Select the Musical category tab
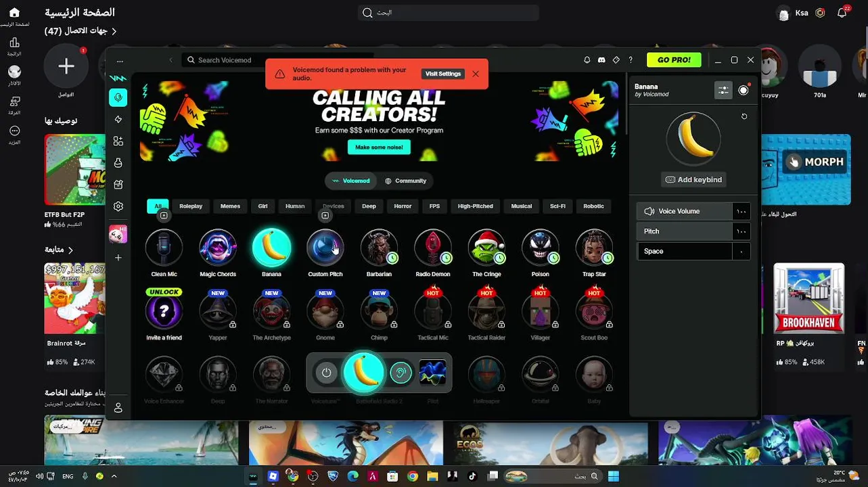Screen dimensions: 868x487 tap(521, 206)
